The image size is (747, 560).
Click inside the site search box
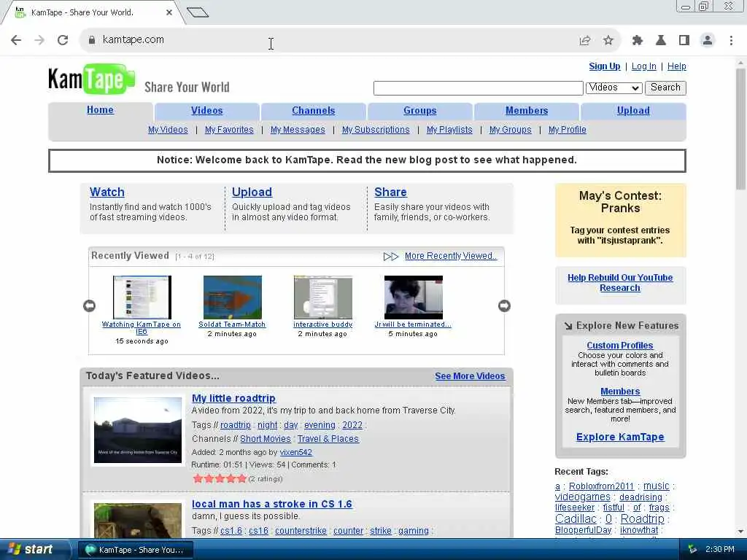coord(479,88)
